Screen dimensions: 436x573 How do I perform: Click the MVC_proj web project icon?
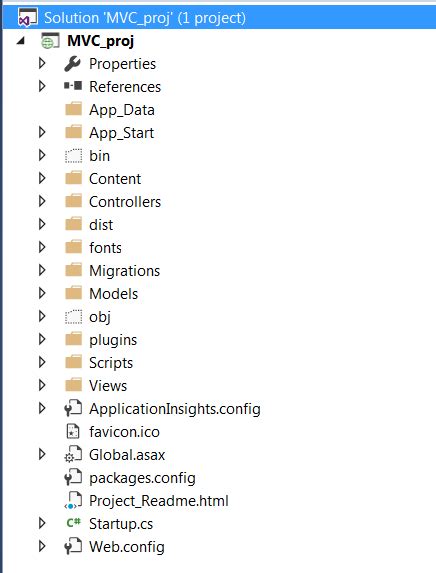50,41
